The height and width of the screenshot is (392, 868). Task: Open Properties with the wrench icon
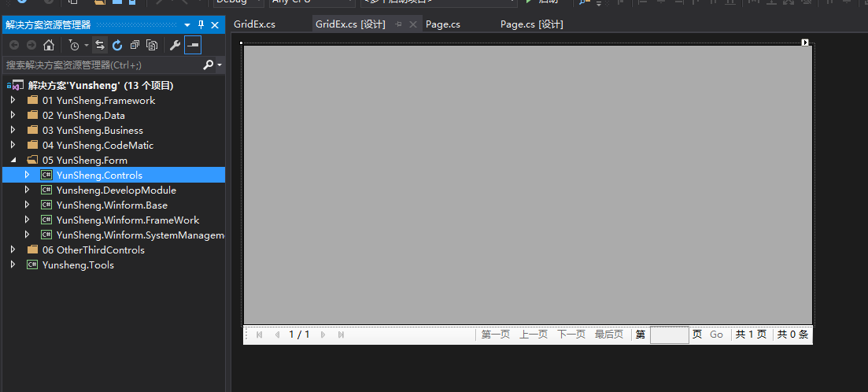[x=175, y=45]
